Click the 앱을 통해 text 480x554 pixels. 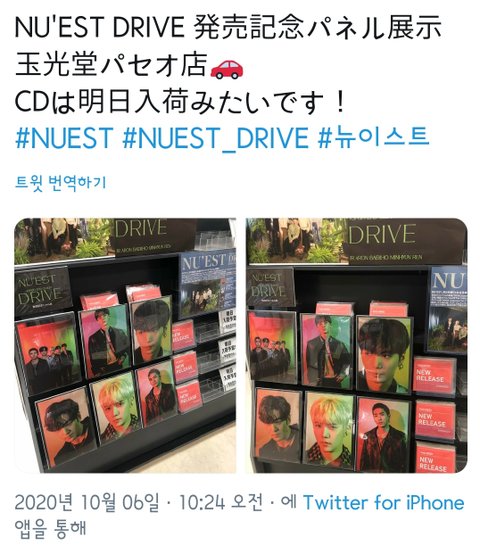(x=51, y=529)
